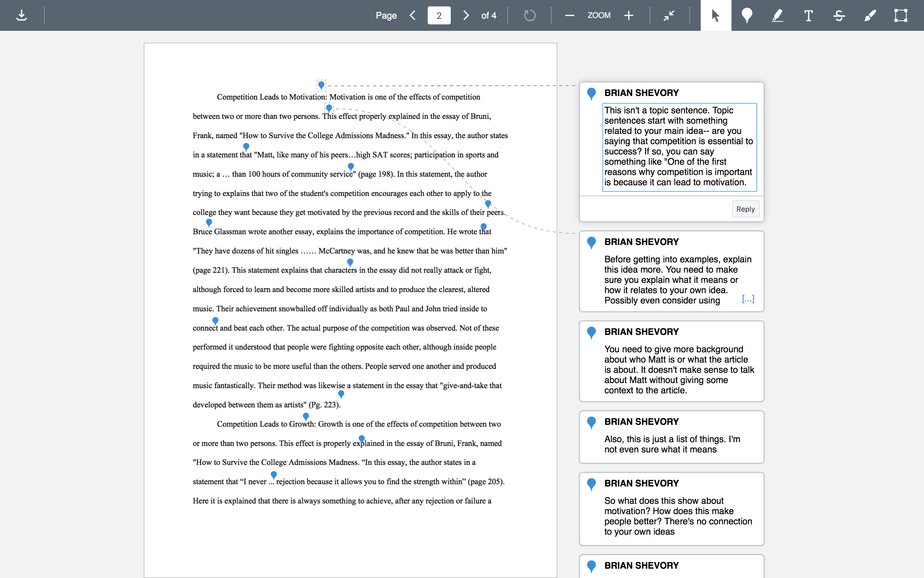Click the pin above 'characters in the essay'
This screenshot has height=578, width=924.
pyautogui.click(x=350, y=262)
